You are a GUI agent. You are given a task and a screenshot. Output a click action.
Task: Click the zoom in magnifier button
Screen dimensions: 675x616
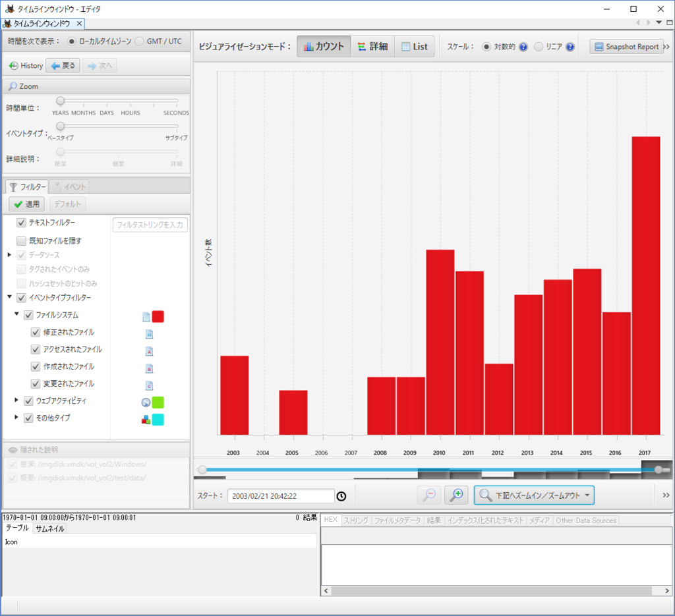point(456,495)
